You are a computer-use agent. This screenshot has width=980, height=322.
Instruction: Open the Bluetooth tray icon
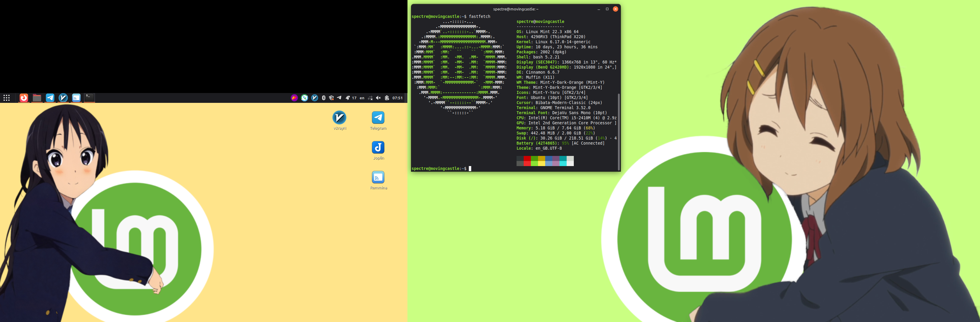(323, 98)
